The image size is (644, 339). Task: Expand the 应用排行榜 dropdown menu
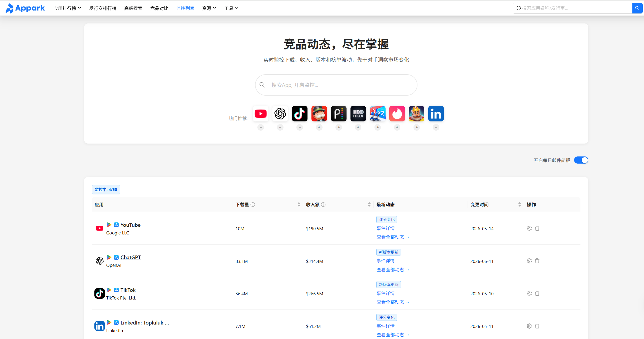tap(67, 8)
